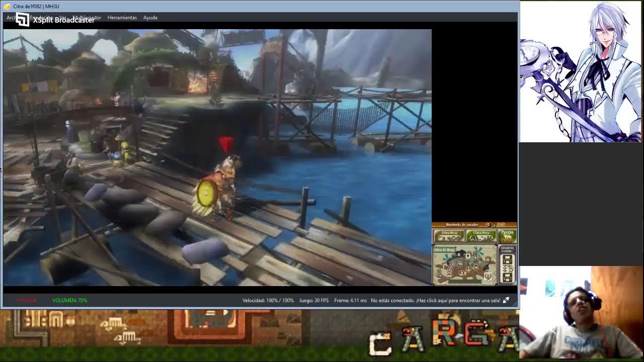Tap the hunter search icon in header
The height and width of the screenshot is (362, 644).
(489, 225)
